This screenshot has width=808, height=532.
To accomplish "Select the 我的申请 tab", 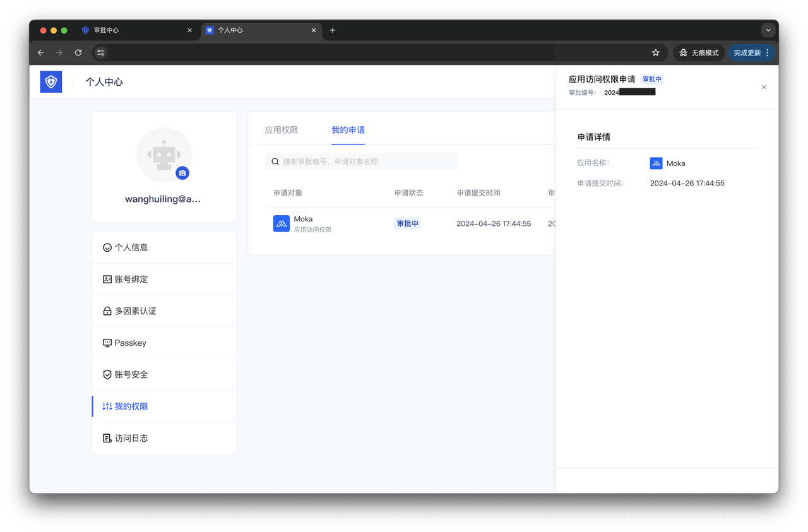I will 348,130.
